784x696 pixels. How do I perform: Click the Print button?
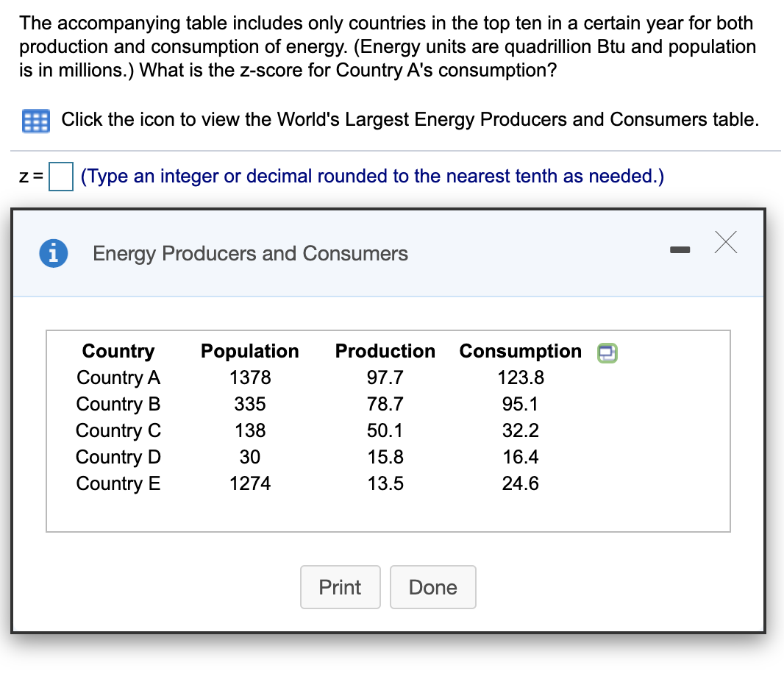[x=340, y=587]
